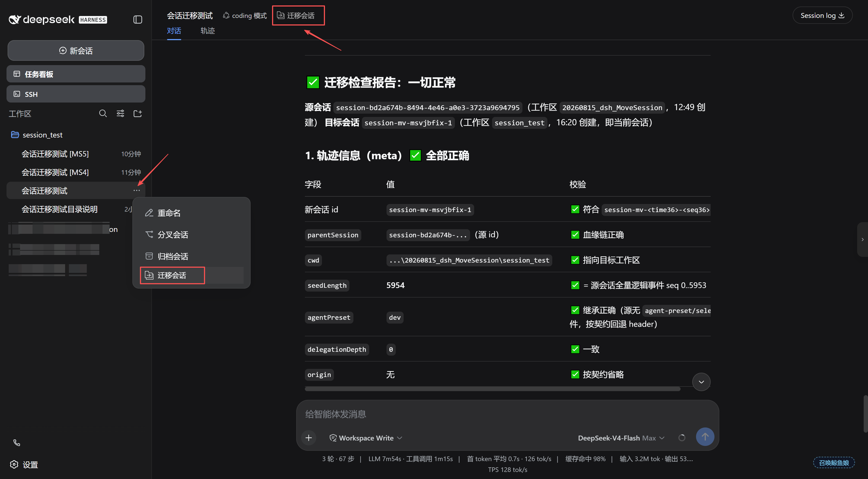Focus the 给智能体发消息 input field

507,414
